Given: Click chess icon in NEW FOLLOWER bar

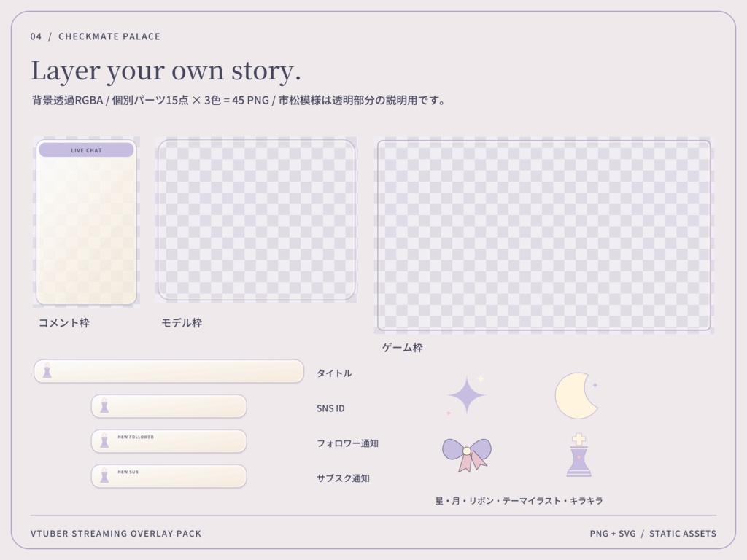Looking at the screenshot, I should tap(104, 441).
